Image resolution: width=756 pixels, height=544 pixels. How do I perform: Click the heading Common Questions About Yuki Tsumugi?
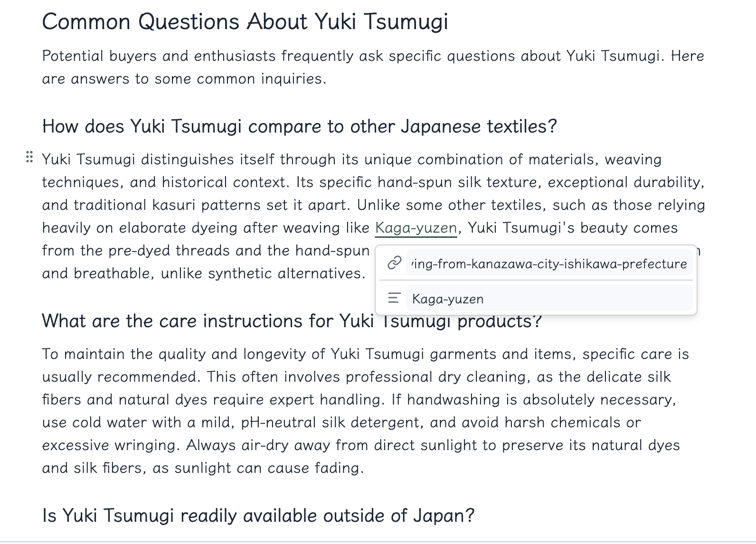click(x=245, y=22)
